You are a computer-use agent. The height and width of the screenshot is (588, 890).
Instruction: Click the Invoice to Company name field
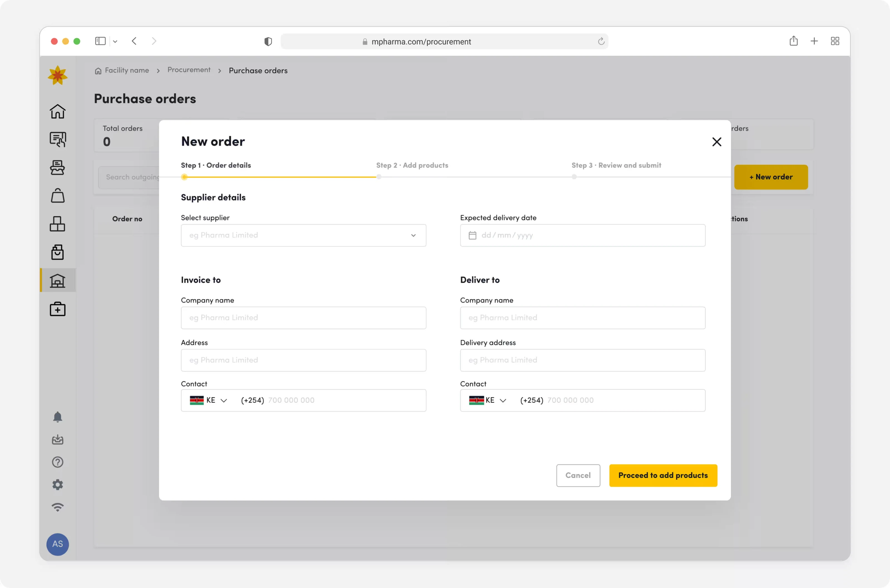point(303,317)
